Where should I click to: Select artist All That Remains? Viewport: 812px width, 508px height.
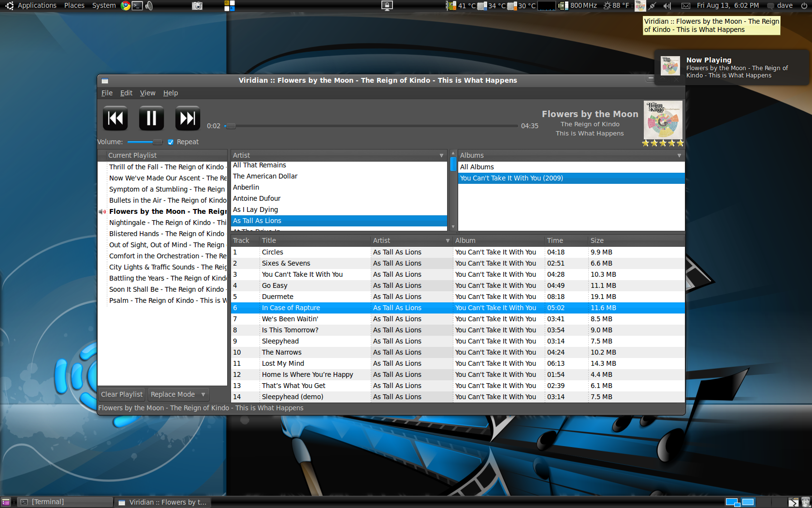pyautogui.click(x=339, y=165)
